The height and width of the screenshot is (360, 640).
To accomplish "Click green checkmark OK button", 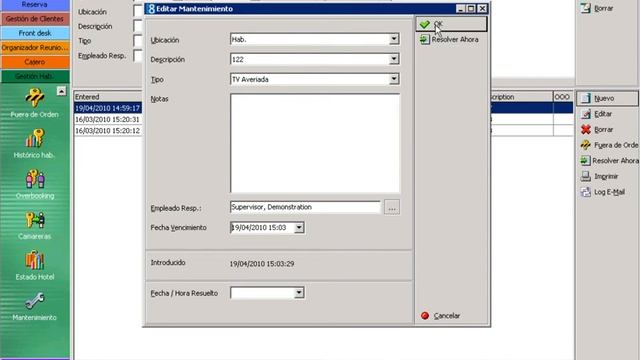I will click(x=451, y=24).
